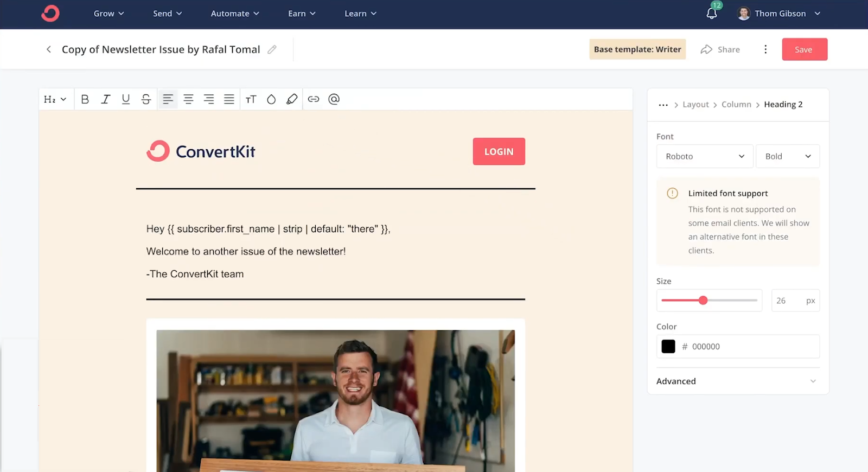Open the Grow menu
Image resolution: width=868 pixels, height=472 pixels.
(108, 14)
